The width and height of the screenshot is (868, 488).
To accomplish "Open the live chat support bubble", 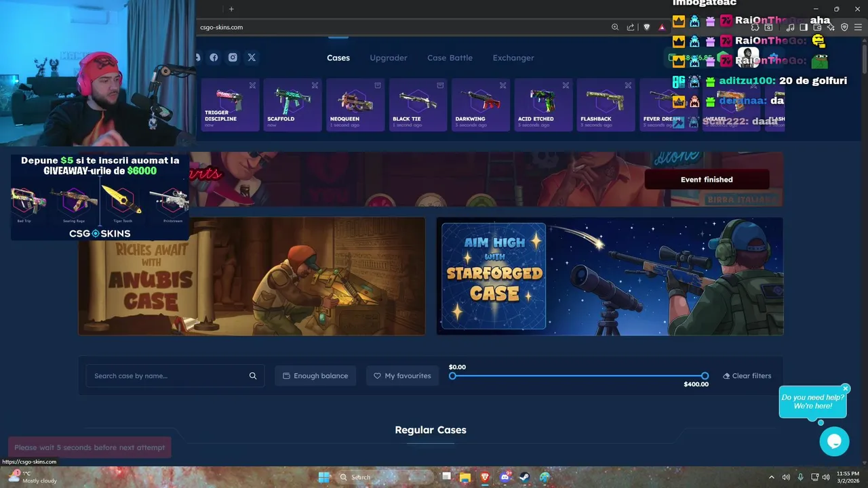I will pyautogui.click(x=834, y=442).
